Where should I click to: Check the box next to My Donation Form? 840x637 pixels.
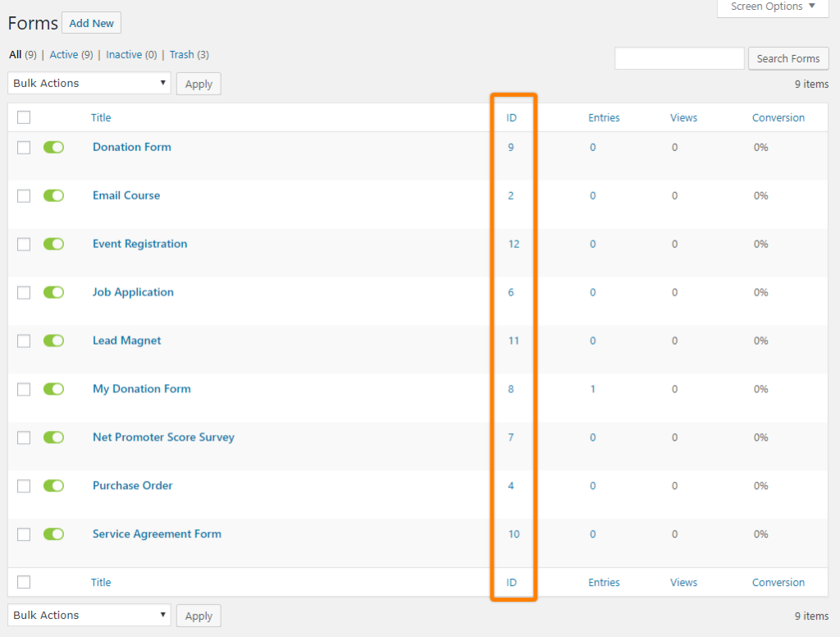24,388
